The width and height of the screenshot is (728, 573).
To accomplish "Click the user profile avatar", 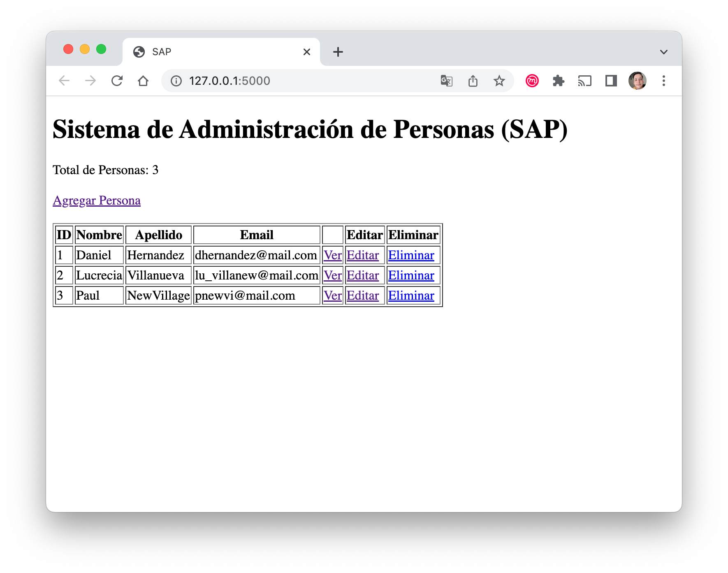I will [x=638, y=81].
